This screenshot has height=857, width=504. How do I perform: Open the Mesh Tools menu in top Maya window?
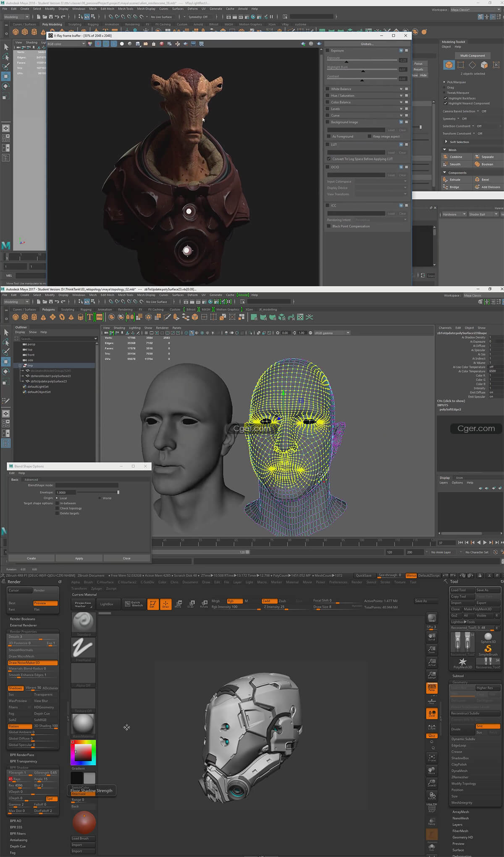(x=126, y=8)
